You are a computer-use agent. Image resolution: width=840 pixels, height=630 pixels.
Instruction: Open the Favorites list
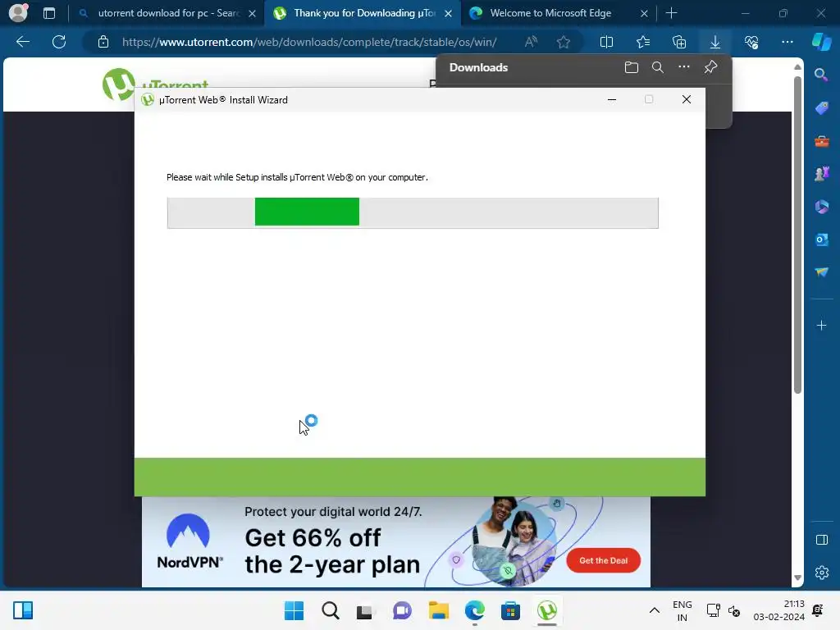[x=643, y=42]
